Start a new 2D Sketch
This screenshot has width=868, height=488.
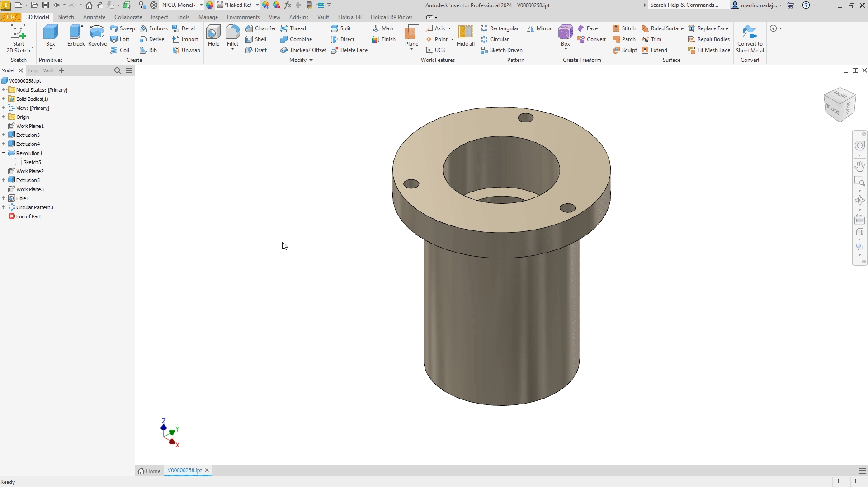(x=19, y=39)
